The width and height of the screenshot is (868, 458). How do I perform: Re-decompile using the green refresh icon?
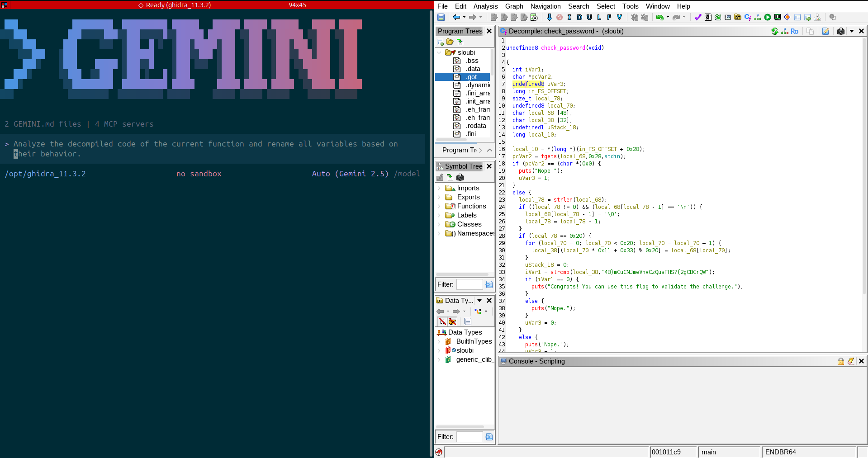(x=775, y=31)
